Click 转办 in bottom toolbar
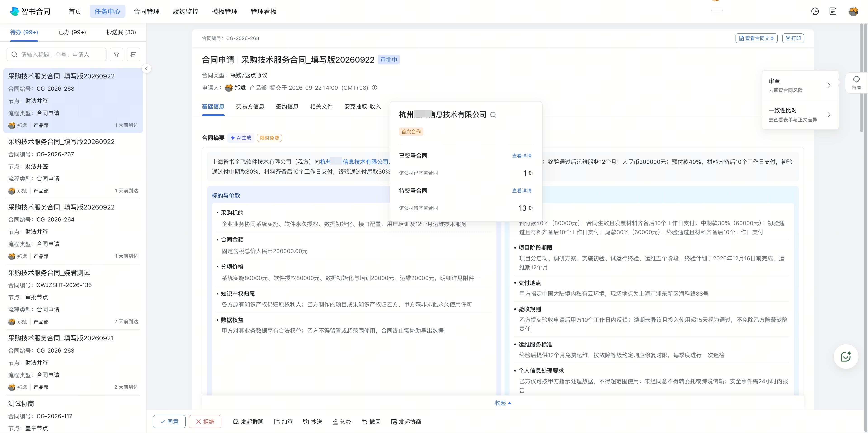This screenshot has width=868, height=433. pyautogui.click(x=342, y=421)
